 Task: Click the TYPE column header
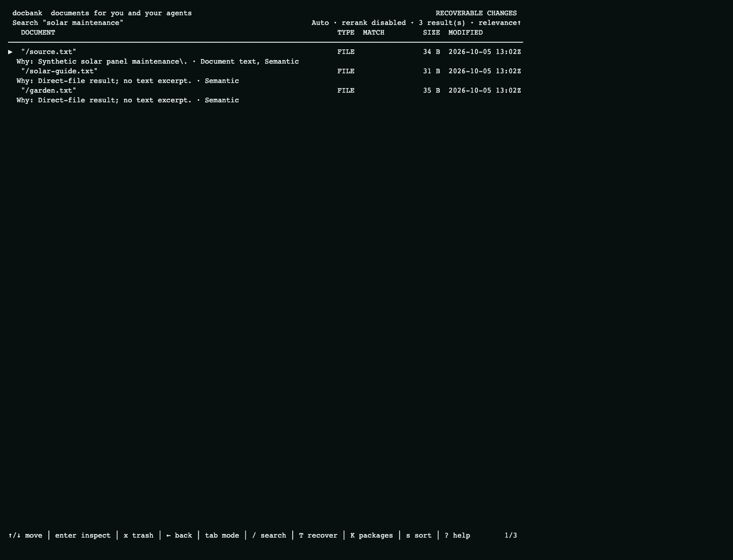tap(346, 33)
